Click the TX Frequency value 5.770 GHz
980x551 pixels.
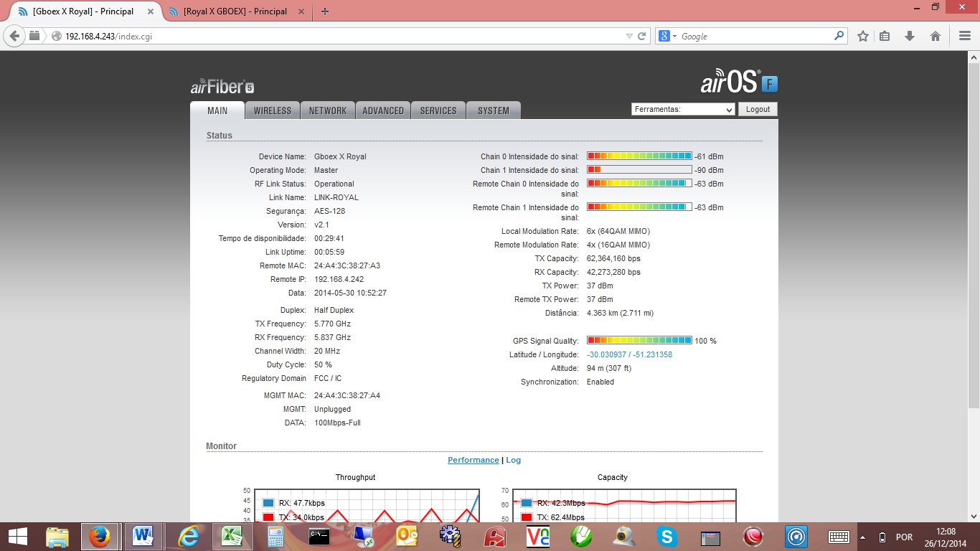[x=332, y=324]
